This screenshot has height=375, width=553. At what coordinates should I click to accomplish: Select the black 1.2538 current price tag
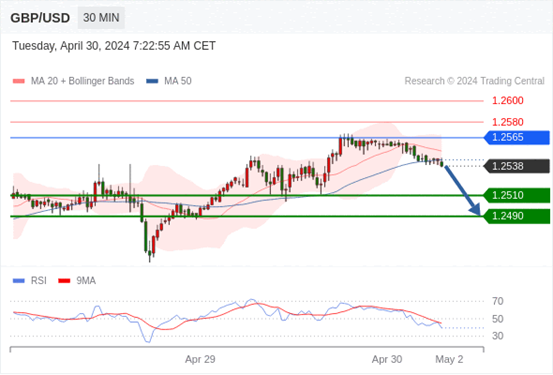tap(517, 166)
